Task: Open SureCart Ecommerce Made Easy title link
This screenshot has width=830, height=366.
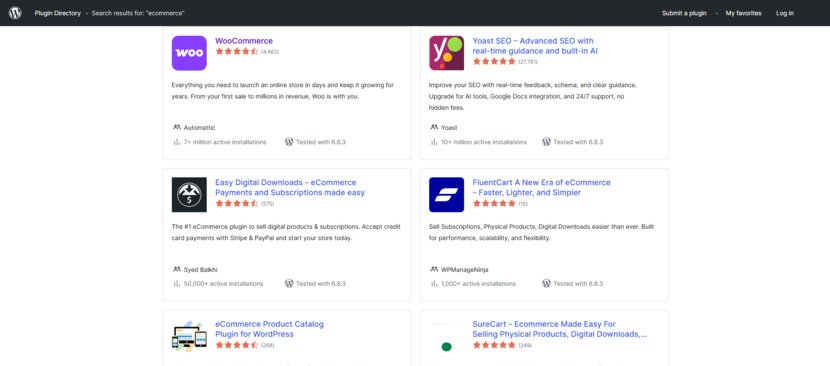Action: [560, 329]
